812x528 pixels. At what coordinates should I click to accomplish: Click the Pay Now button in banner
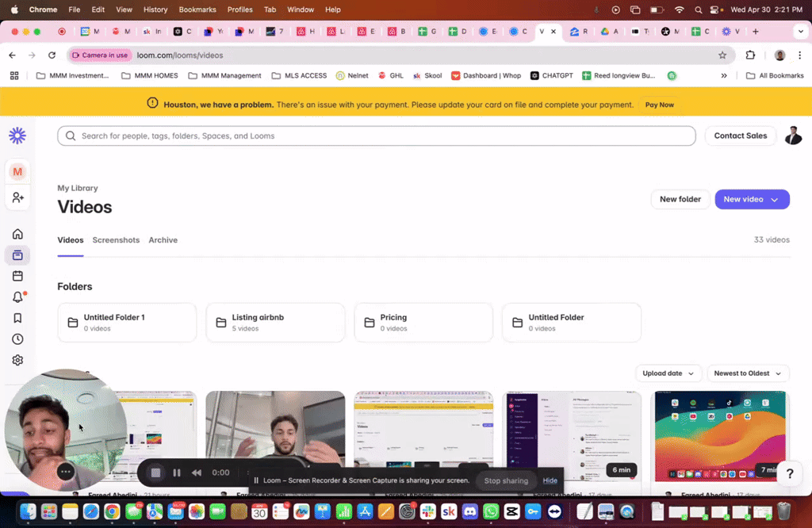[659, 105]
